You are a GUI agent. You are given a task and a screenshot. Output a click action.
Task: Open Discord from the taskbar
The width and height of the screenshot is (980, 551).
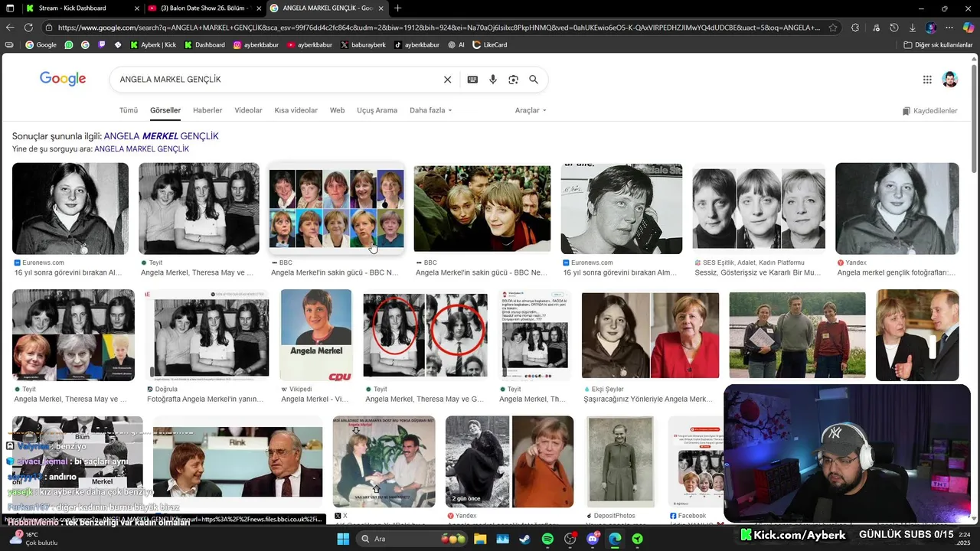click(593, 539)
